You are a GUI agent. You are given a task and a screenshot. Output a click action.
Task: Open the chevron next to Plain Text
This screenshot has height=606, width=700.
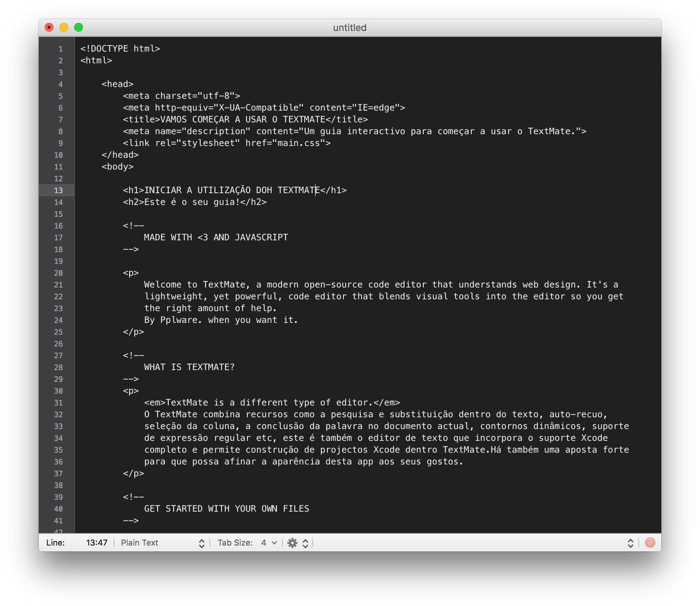click(x=201, y=543)
